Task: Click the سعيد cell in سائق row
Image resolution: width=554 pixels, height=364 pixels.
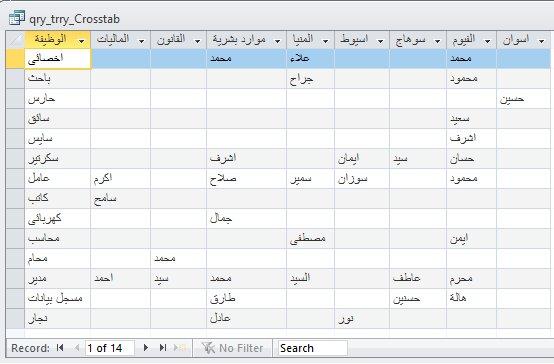Action: point(471,118)
